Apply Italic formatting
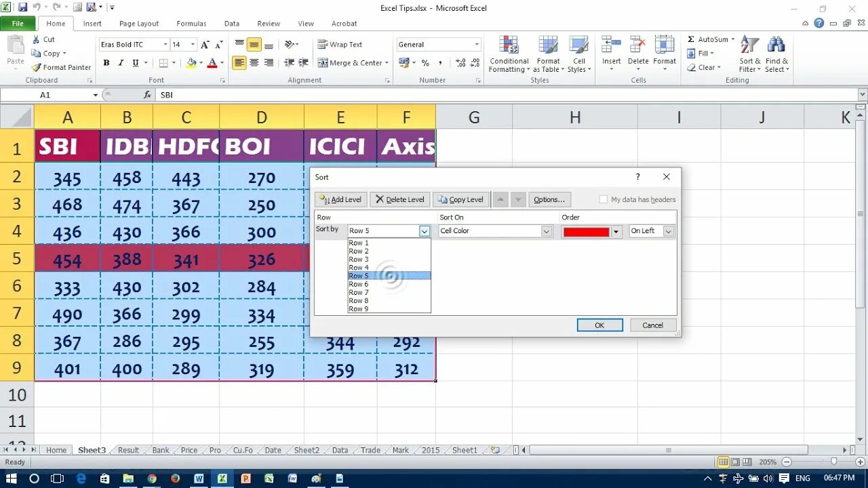The width and height of the screenshot is (868, 488). [x=121, y=63]
